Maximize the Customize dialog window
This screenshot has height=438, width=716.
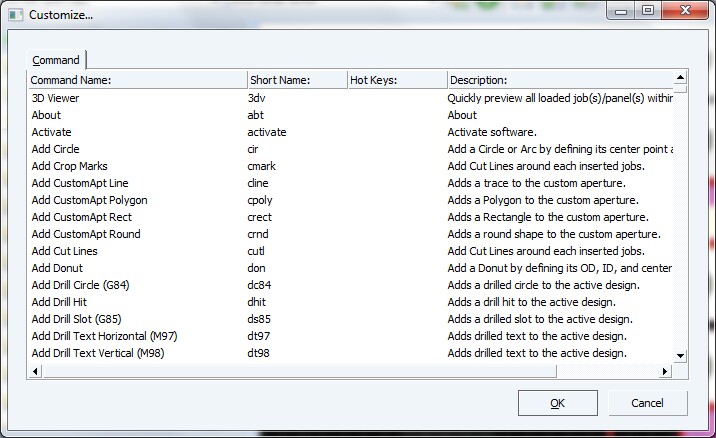pyautogui.click(x=648, y=10)
